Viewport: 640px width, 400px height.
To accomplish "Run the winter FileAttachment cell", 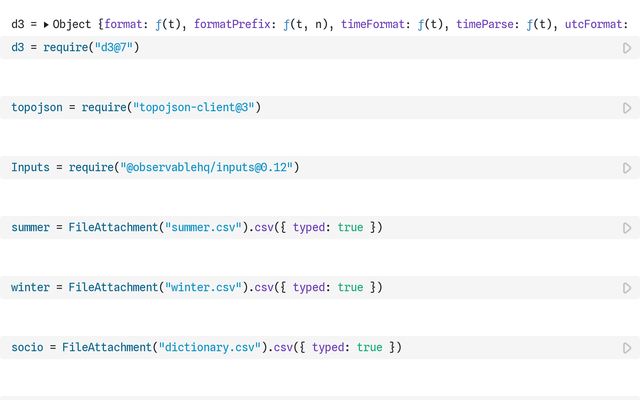I will tap(627, 288).
